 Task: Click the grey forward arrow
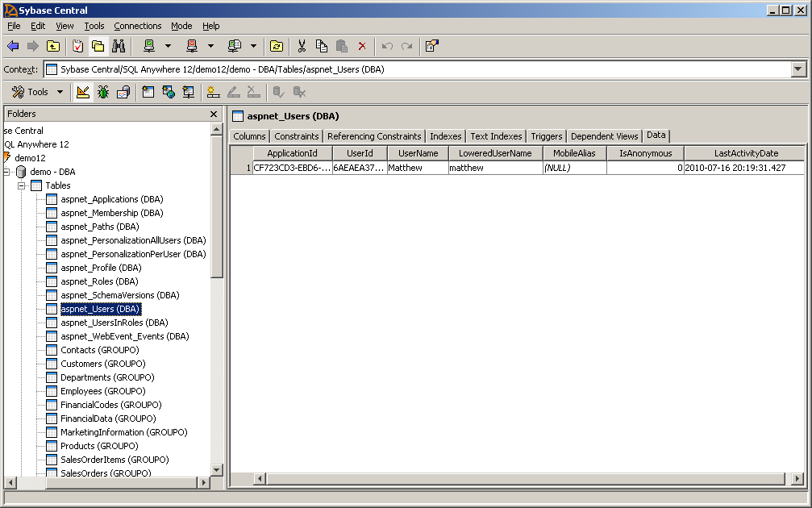coord(32,46)
